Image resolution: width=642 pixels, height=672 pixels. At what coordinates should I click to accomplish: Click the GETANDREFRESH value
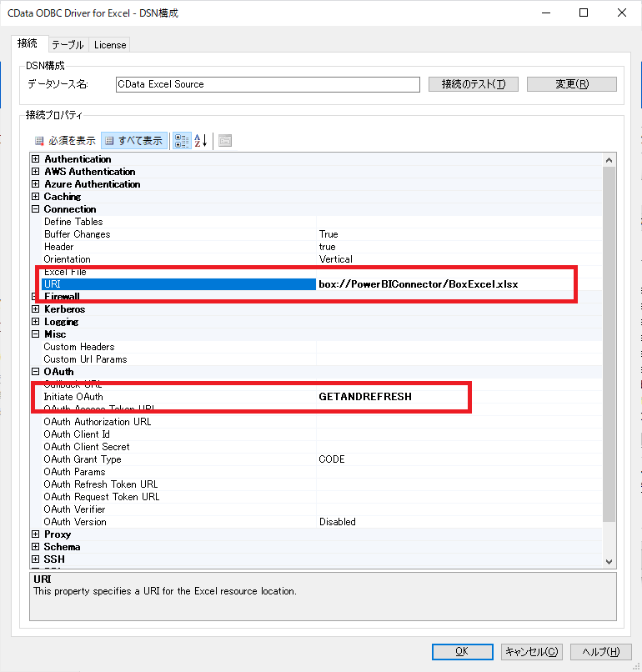(365, 397)
